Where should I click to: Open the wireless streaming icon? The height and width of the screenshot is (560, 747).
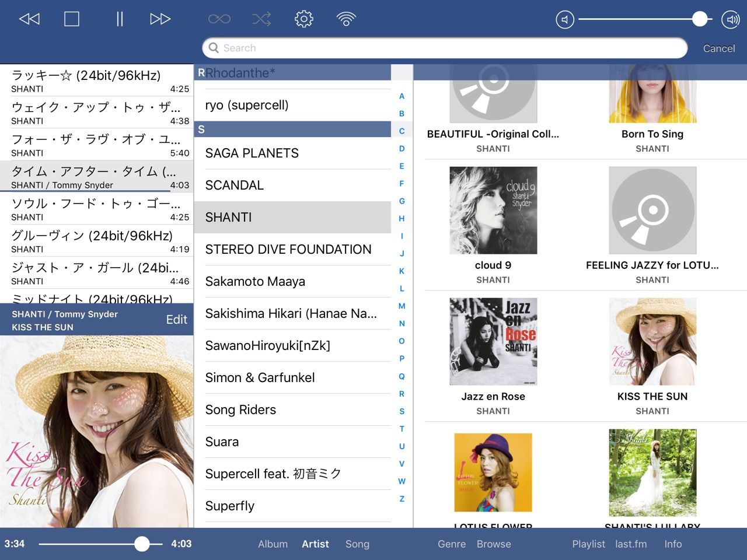pyautogui.click(x=346, y=19)
